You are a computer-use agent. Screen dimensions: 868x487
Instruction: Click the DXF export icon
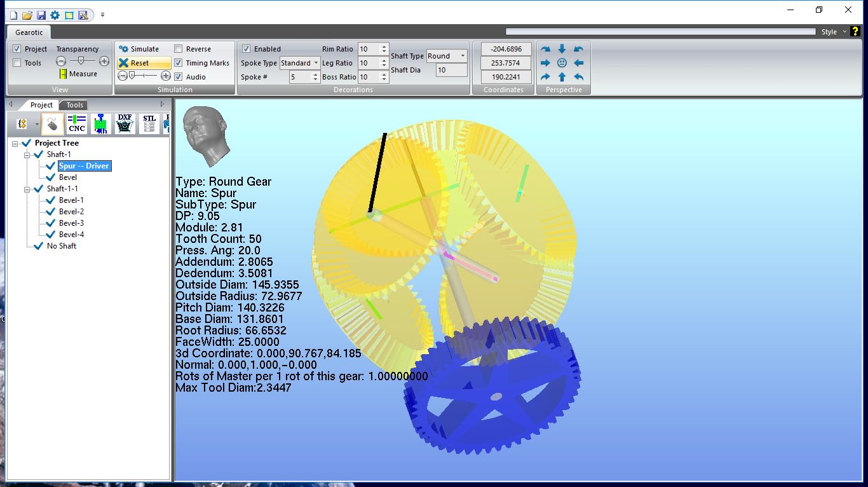point(125,123)
